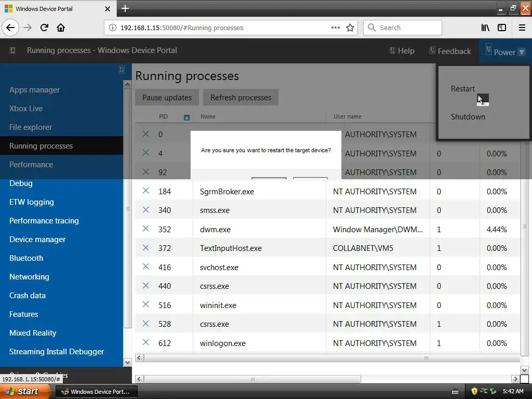Open the Power dropdown menu
Viewport: 532px width, 399px height.
(x=505, y=51)
